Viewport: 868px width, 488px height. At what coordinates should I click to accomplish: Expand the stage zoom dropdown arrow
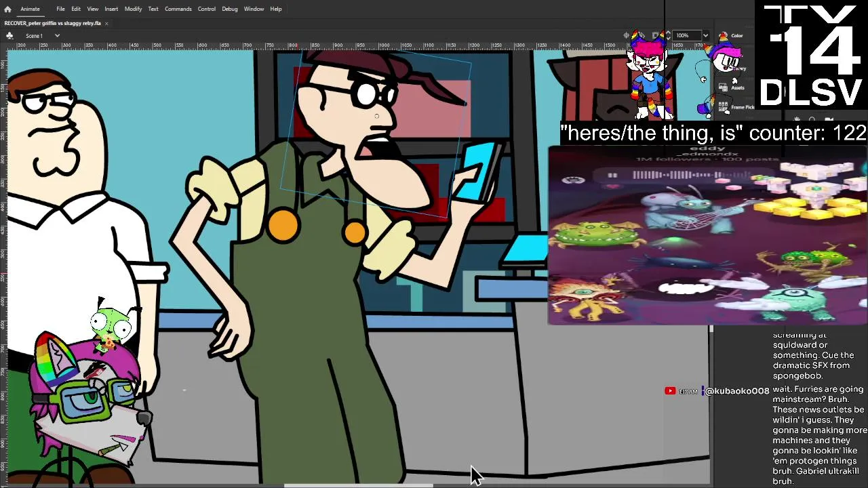coord(705,35)
